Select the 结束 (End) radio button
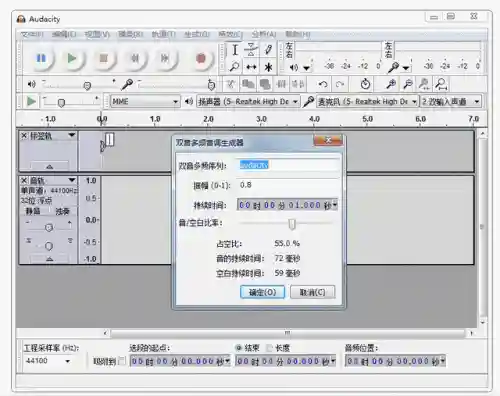This screenshot has height=396, width=500. pyautogui.click(x=239, y=348)
